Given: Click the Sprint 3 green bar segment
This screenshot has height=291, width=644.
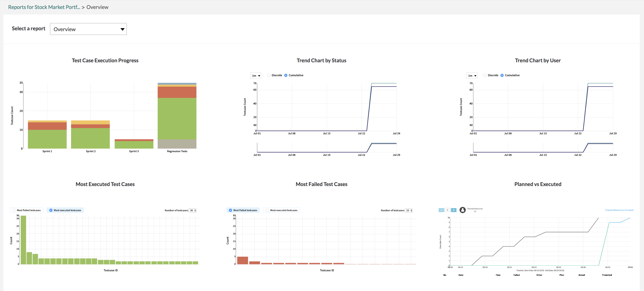Looking at the screenshot, I should (134, 145).
